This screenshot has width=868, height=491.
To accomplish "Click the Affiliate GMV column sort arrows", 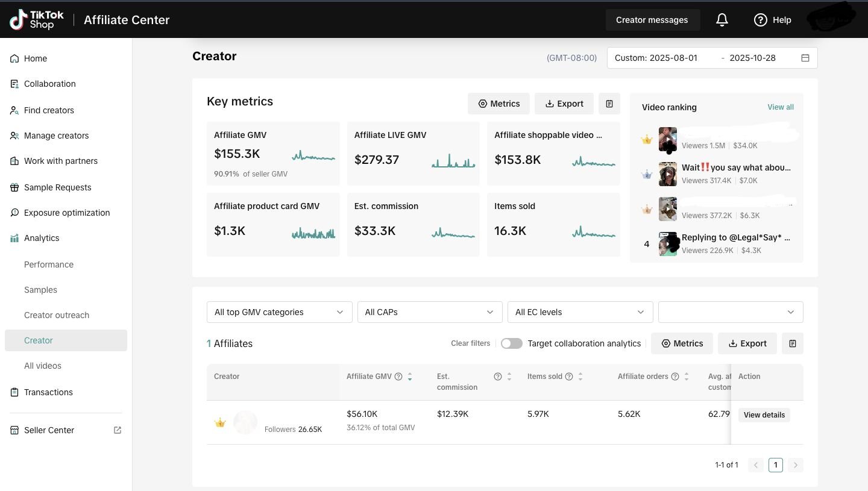I will 410,377.
